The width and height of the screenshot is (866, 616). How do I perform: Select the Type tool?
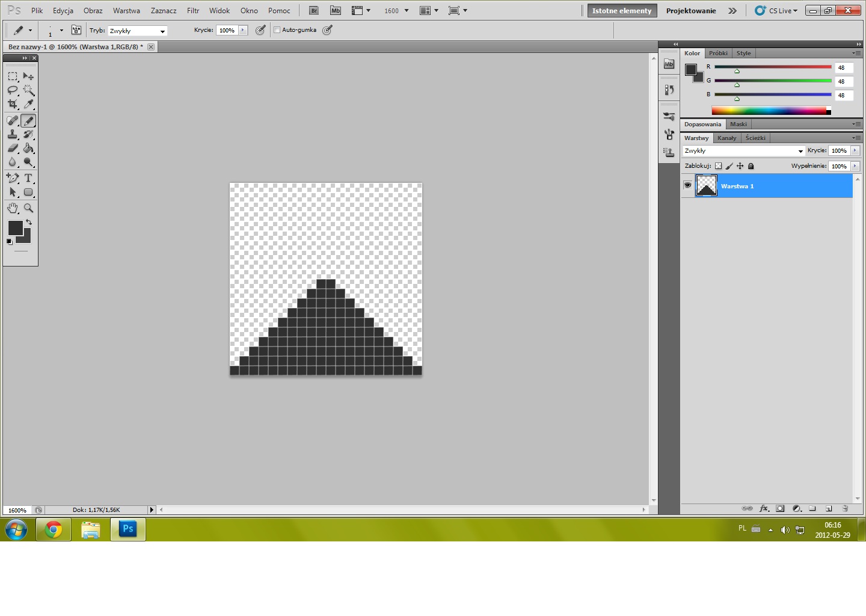pyautogui.click(x=28, y=178)
